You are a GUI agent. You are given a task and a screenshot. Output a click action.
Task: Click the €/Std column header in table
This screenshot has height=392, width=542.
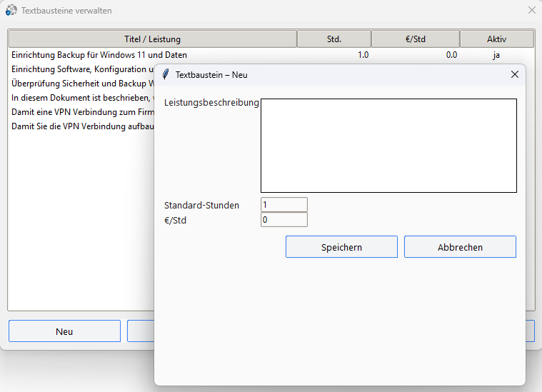pos(415,39)
